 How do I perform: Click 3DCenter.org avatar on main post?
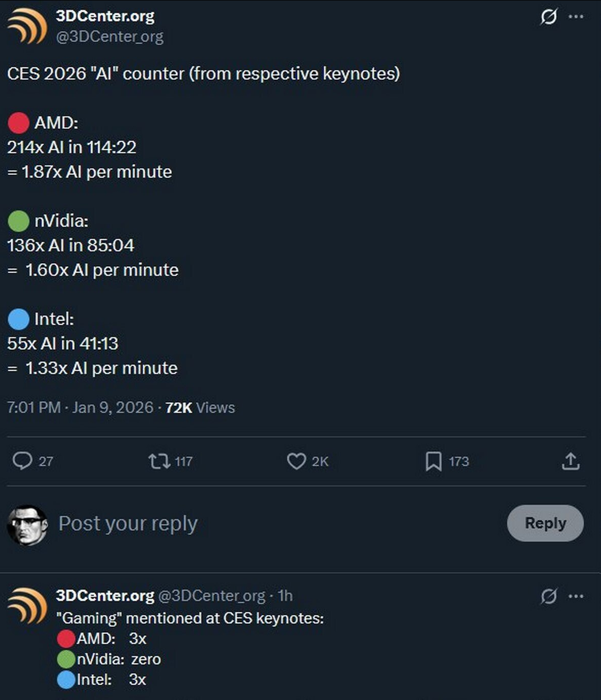[x=27, y=26]
